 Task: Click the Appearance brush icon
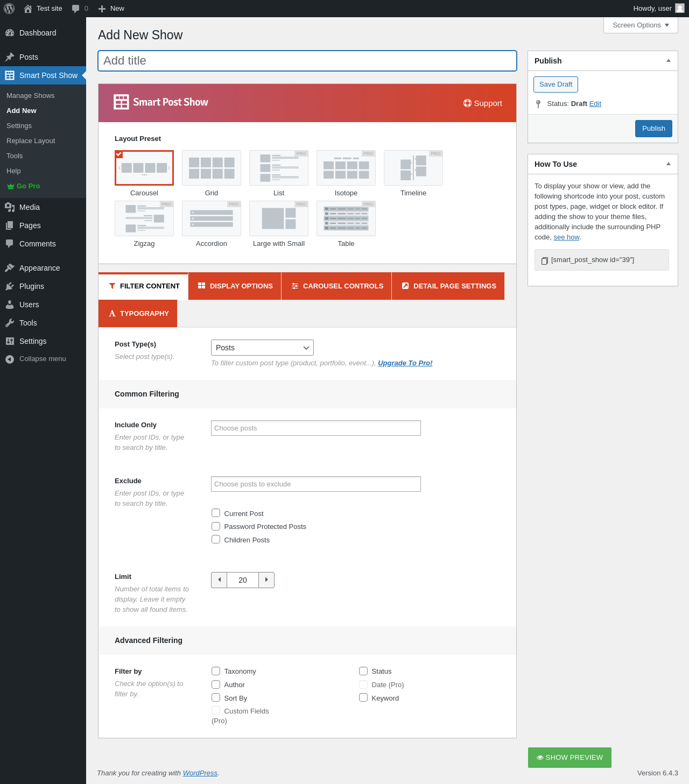pyautogui.click(x=10, y=268)
